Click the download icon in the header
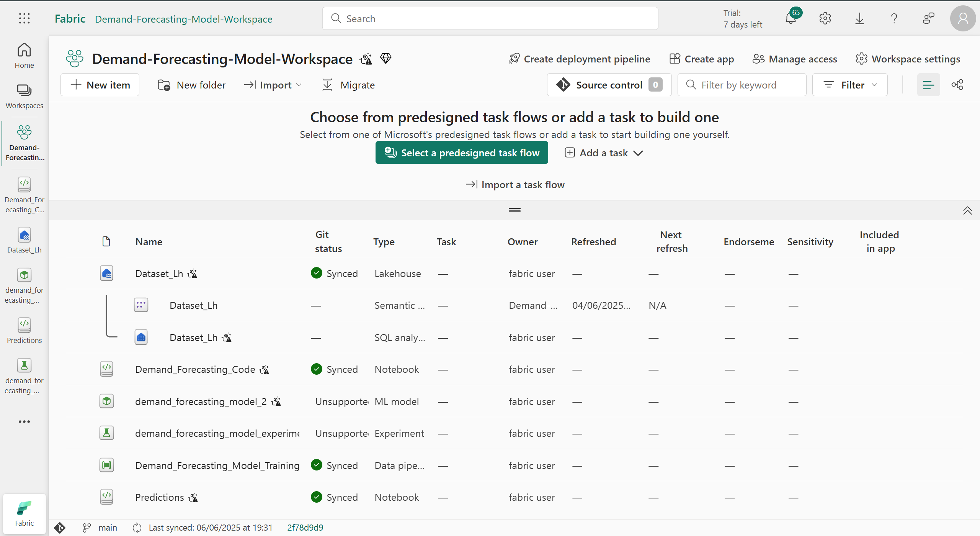 [859, 18]
